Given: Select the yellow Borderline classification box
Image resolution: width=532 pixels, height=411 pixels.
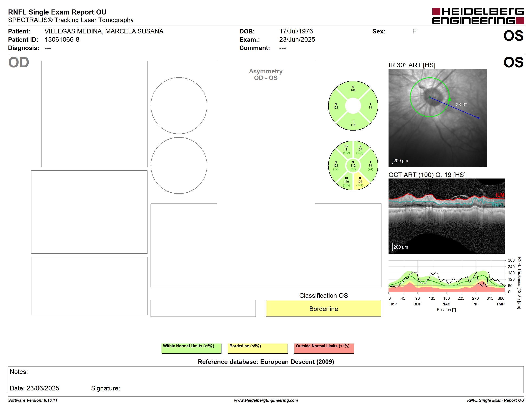Looking at the screenshot, I should coord(323,308).
